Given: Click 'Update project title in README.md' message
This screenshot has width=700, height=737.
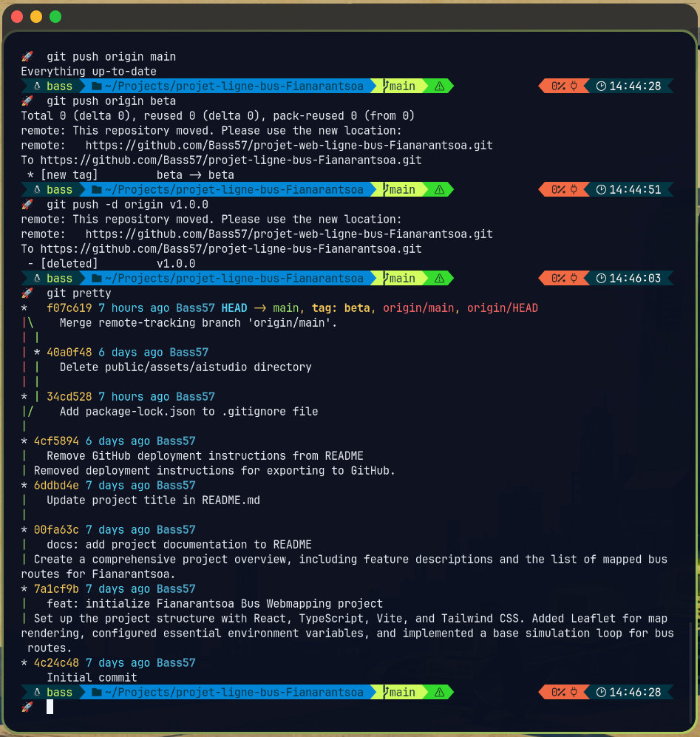Looking at the screenshot, I should point(153,500).
